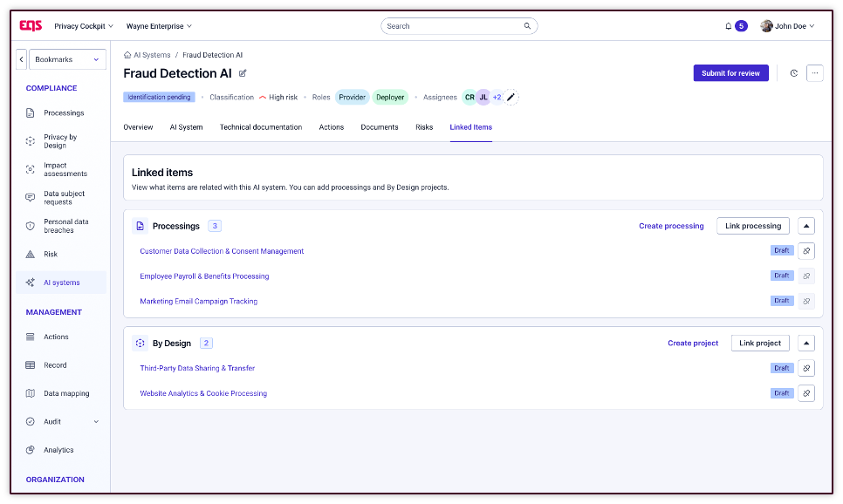Click the Deployer role tag
The image size is (843, 504).
pyautogui.click(x=390, y=98)
